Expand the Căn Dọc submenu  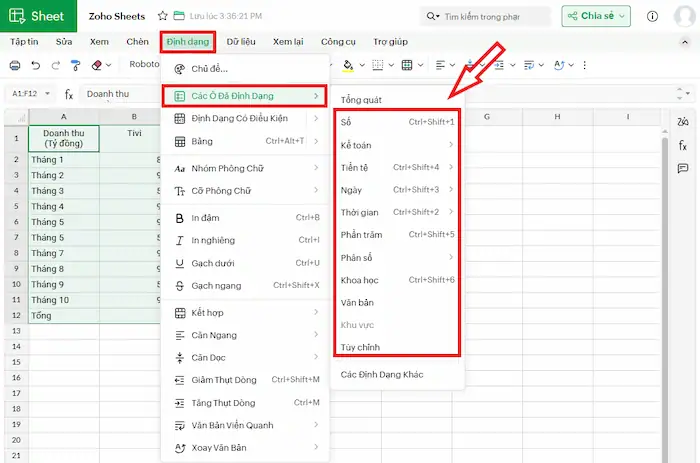pos(245,358)
